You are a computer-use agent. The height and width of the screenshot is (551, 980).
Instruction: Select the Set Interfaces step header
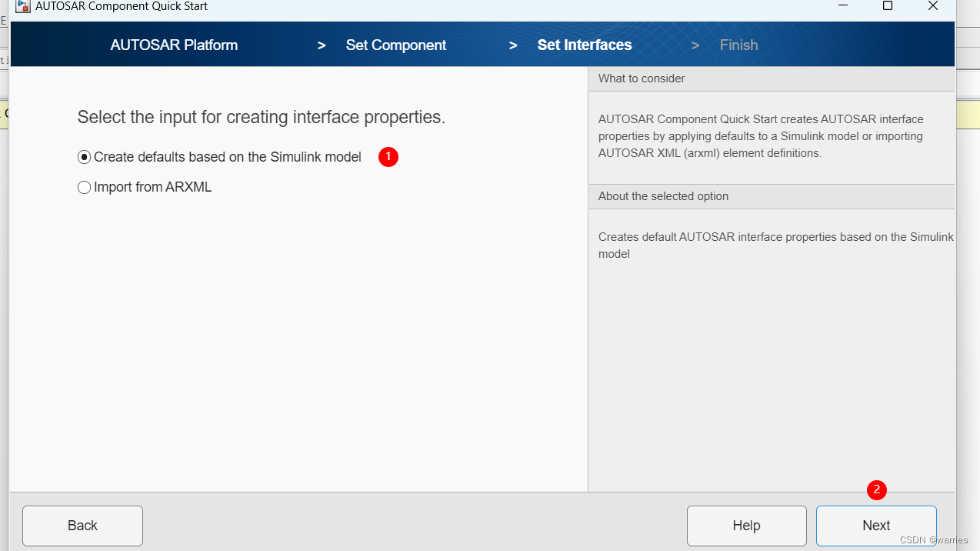(585, 45)
